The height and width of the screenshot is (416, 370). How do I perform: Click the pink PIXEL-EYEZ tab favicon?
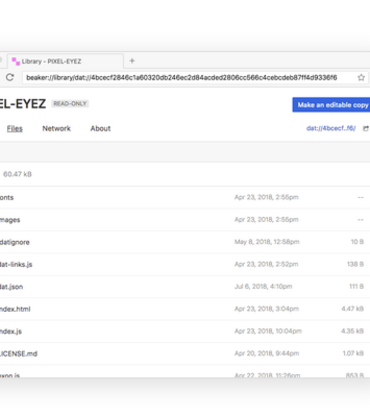[16, 61]
